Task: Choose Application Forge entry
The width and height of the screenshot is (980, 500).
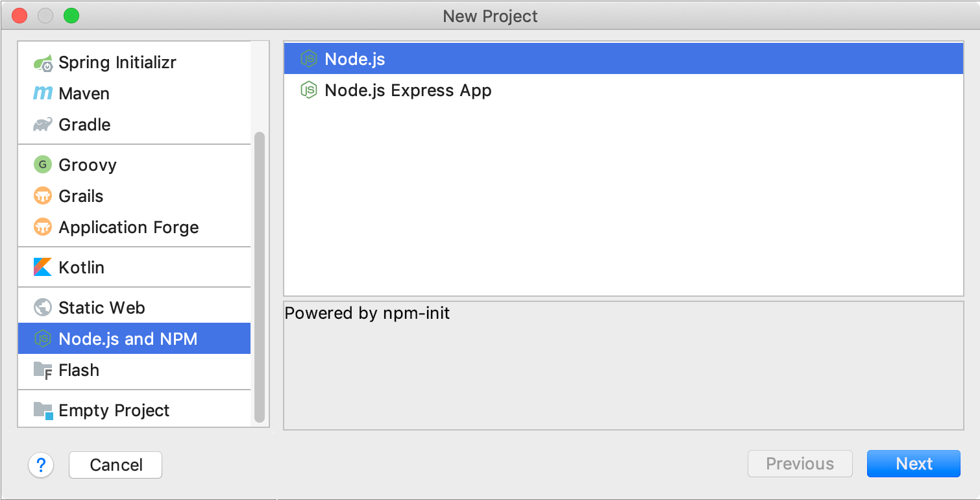Action: click(x=134, y=227)
